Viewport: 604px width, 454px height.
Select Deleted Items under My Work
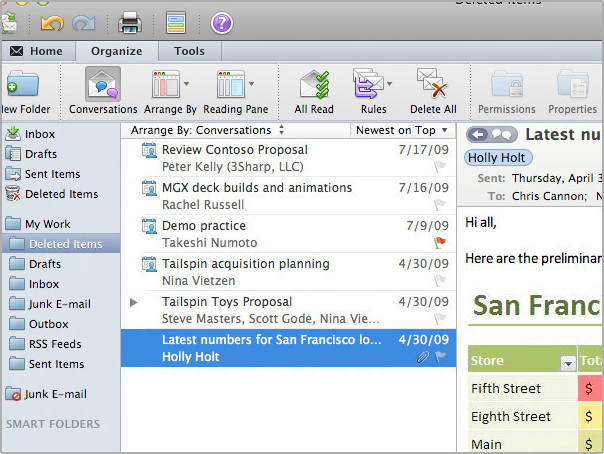[61, 244]
